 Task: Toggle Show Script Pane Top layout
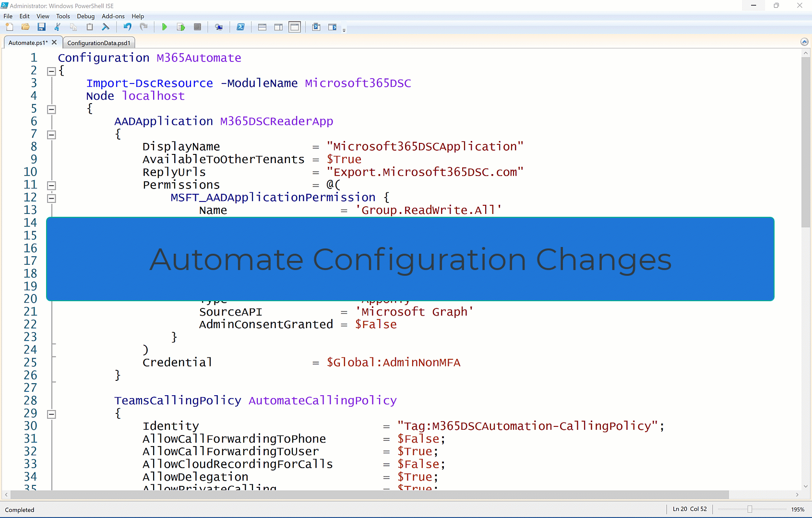coord(262,27)
